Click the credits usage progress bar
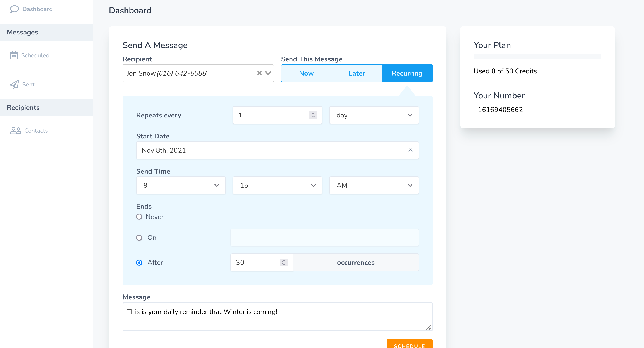Screen dimensions: 644x348 pos(537,57)
